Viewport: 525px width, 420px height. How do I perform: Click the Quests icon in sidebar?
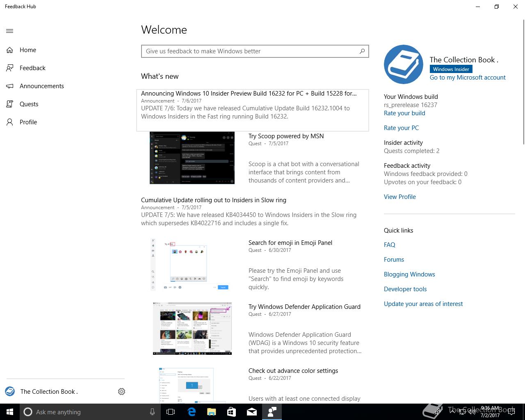pos(10,104)
